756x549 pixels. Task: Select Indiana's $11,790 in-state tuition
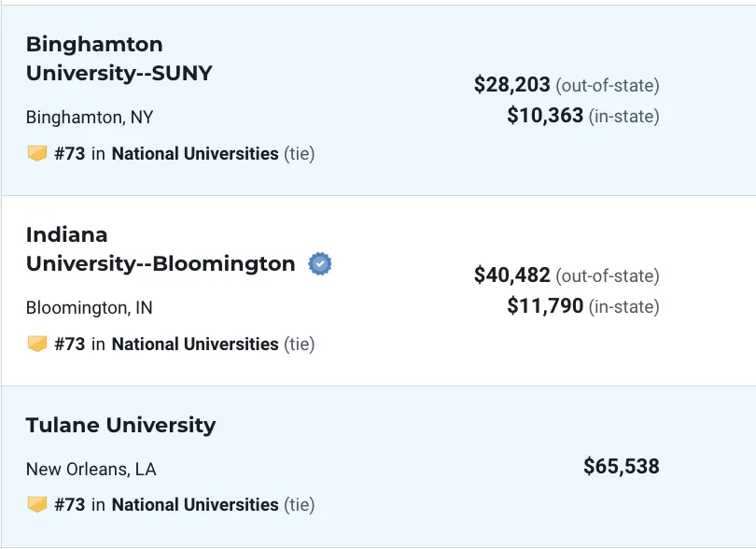tap(545, 306)
